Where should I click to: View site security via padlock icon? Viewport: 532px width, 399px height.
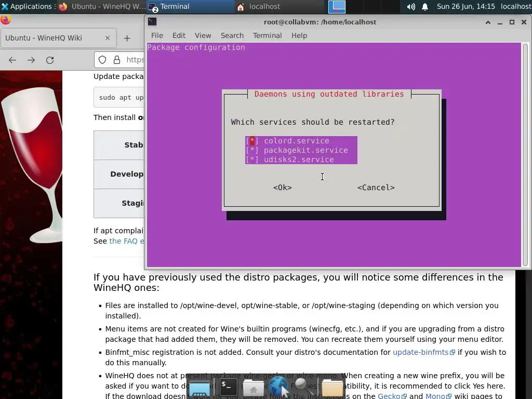pyautogui.click(x=117, y=60)
